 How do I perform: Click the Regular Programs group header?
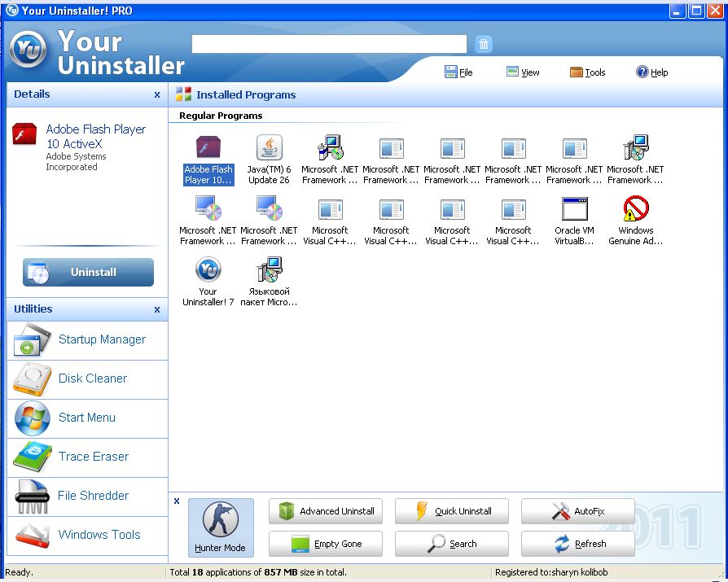(221, 116)
